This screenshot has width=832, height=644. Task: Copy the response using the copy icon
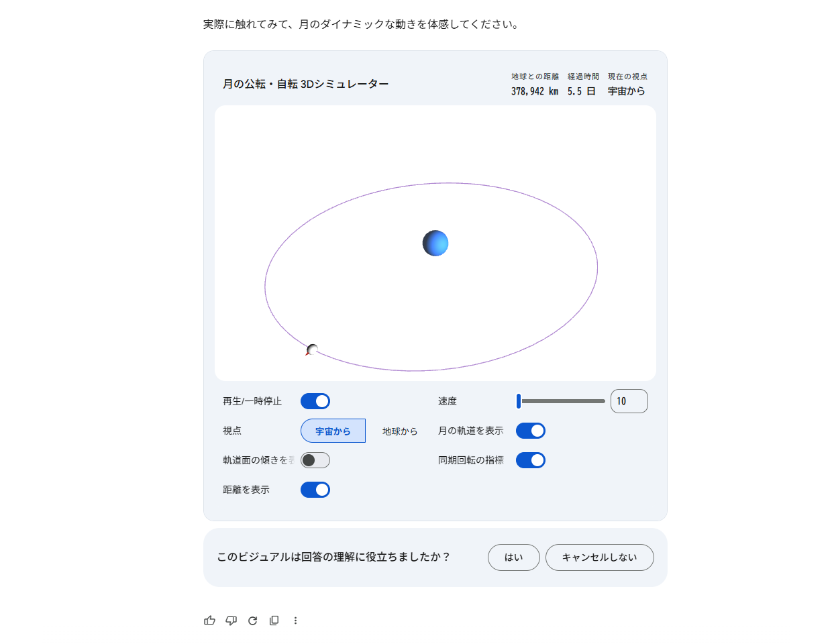tap(274, 621)
